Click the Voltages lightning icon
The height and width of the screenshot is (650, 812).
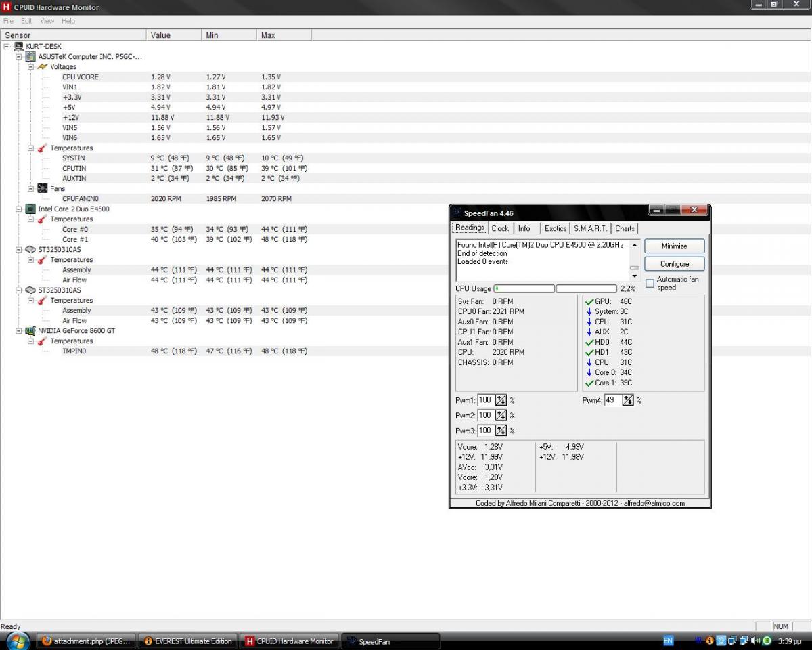[43, 66]
